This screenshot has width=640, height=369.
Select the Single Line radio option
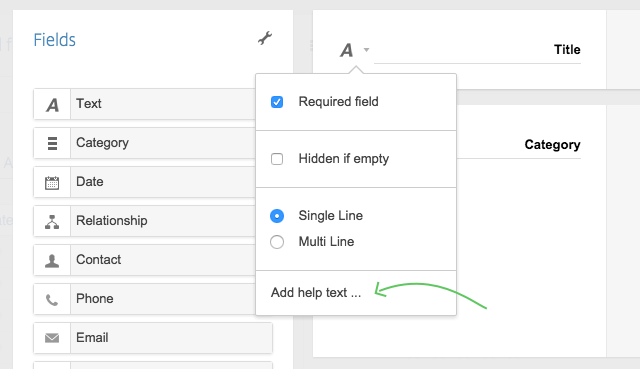(277, 216)
